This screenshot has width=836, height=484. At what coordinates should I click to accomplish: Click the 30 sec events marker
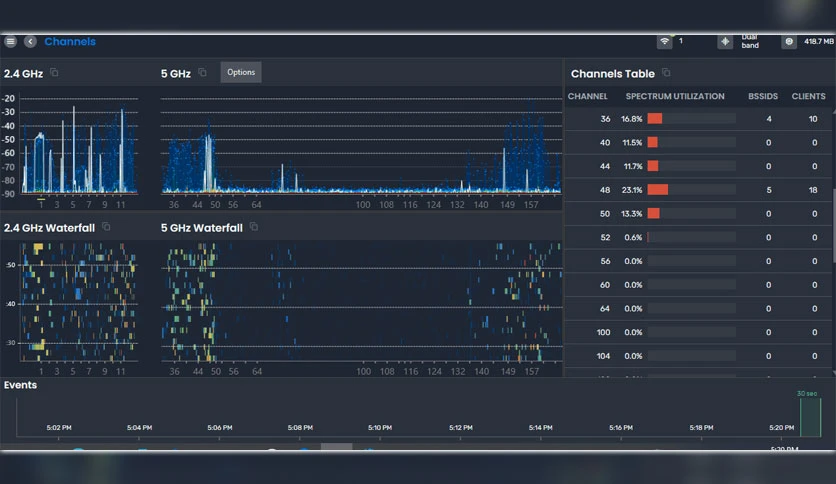coord(810,418)
